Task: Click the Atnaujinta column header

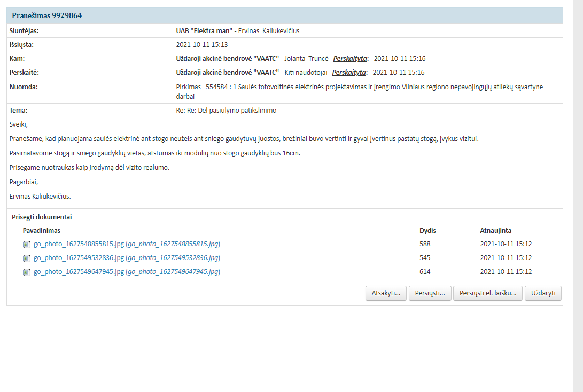Action: (495, 231)
